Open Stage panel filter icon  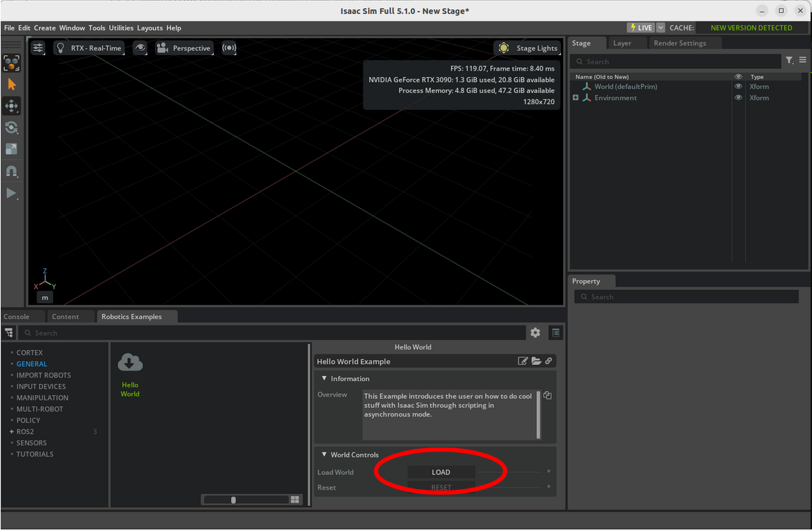point(789,61)
